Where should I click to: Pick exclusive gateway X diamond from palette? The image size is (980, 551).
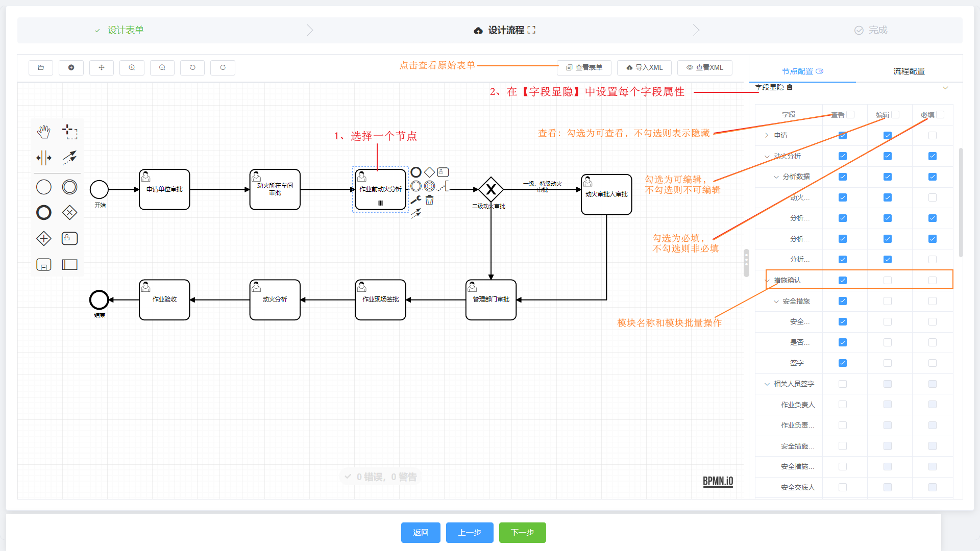coord(69,213)
